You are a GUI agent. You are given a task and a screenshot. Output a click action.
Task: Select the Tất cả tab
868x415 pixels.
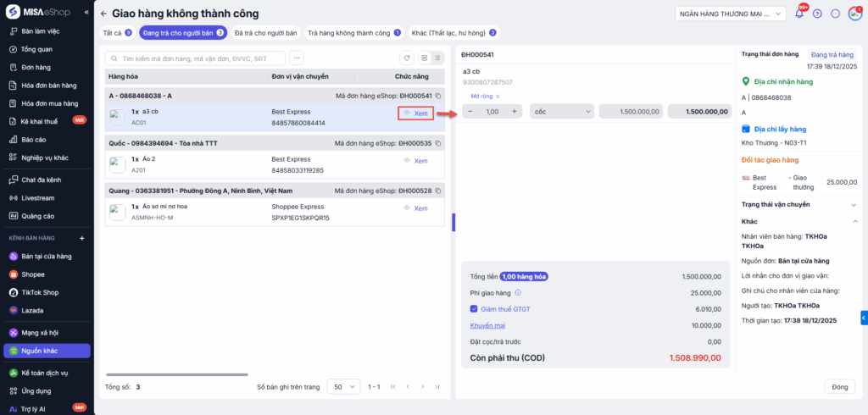click(117, 33)
